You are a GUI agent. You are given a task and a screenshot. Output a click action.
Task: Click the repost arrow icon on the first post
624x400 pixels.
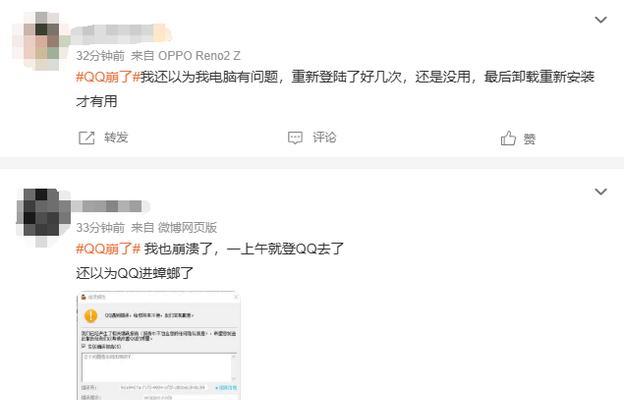pyautogui.click(x=86, y=138)
